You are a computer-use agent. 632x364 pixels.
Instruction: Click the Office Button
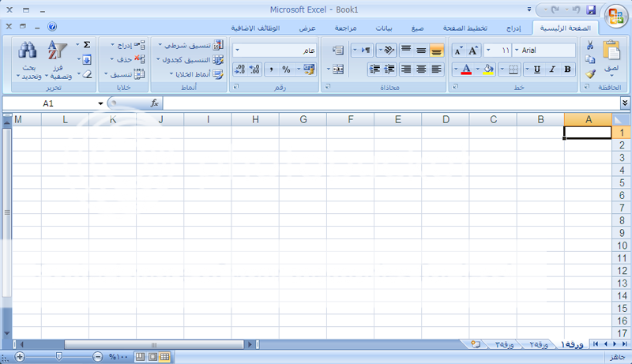(x=616, y=16)
